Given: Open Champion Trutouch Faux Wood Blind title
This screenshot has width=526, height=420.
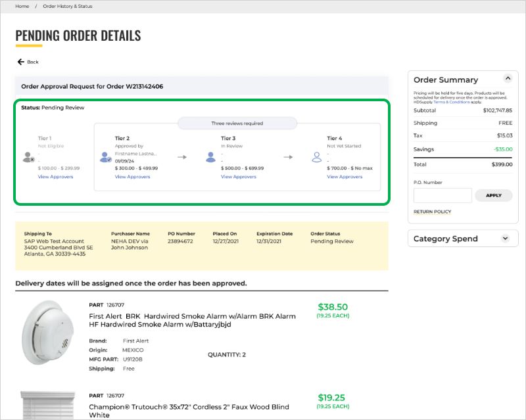Looking at the screenshot, I should click(189, 411).
